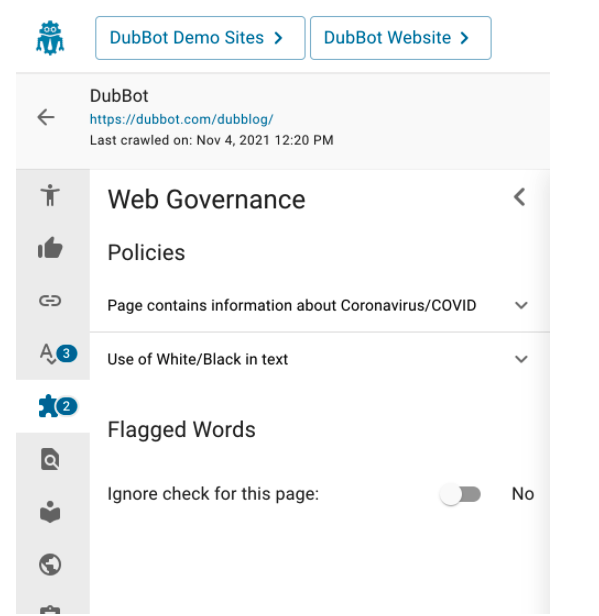Open the Best Practices thumbs-up tab
Image resolution: width=599 pixels, height=616 pixels.
[50, 248]
